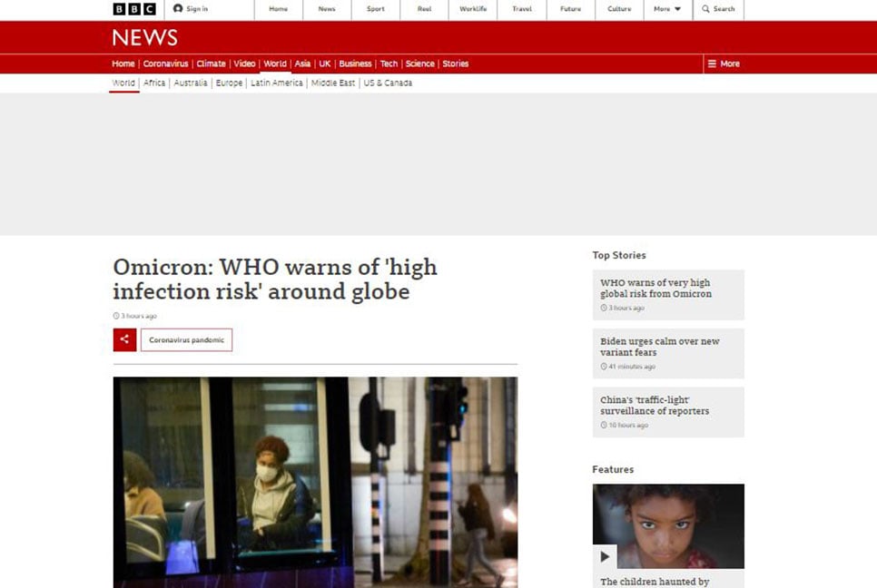Read China's 'traffic-light' surveillance story
877x588 pixels.
pos(654,406)
